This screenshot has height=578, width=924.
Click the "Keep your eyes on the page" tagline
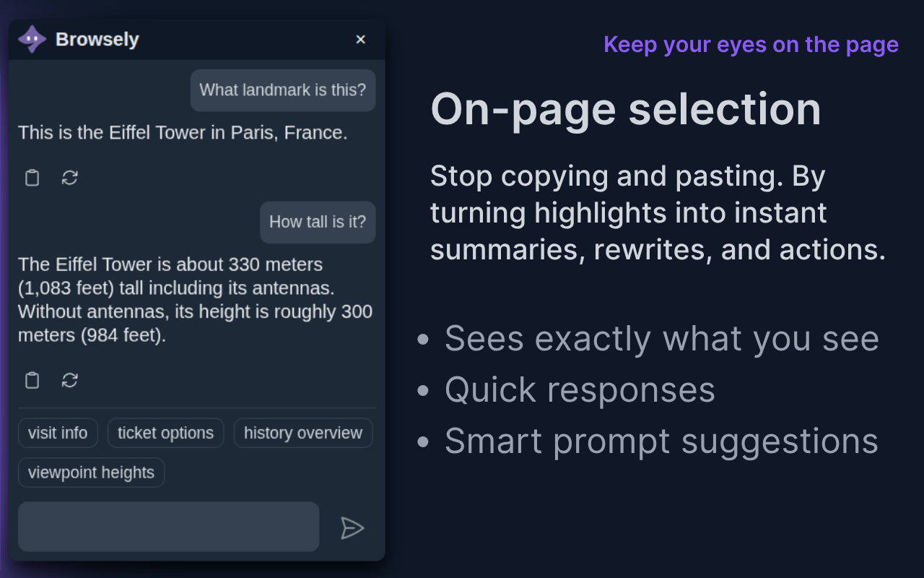751,44
